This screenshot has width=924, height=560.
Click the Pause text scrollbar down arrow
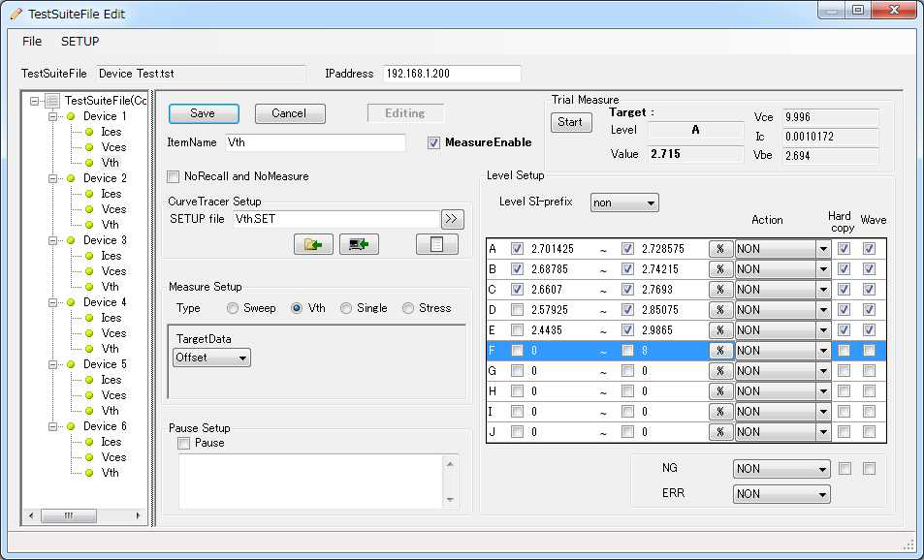pyautogui.click(x=450, y=500)
